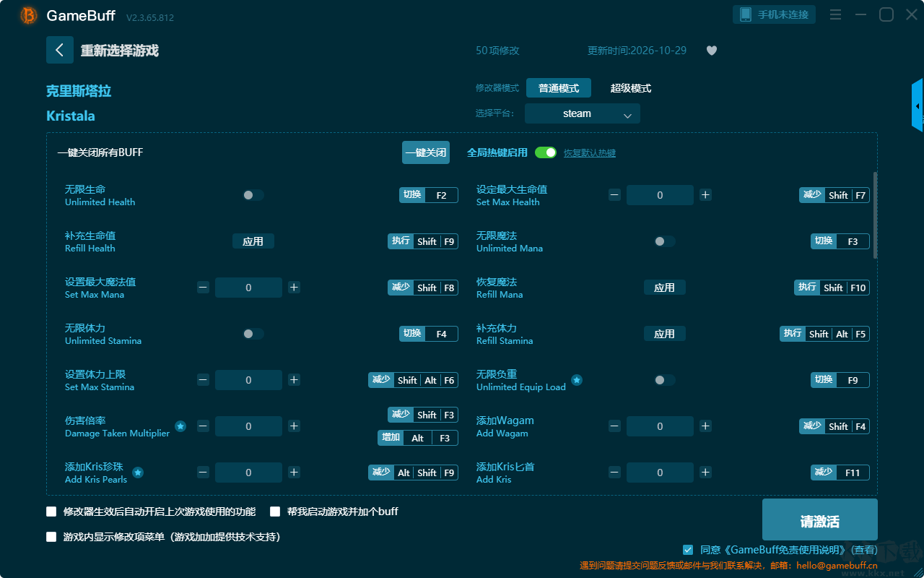Check the launch game and add buff checkbox
This screenshot has height=578, width=924.
(275, 512)
